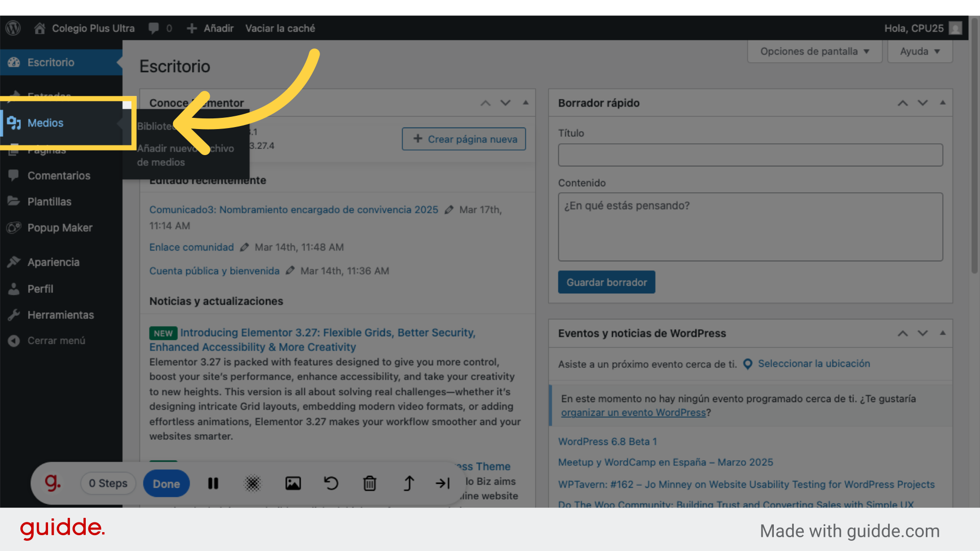This screenshot has width=980, height=551.
Task: Open Opciones de pantalla dropdown
Action: [815, 52]
